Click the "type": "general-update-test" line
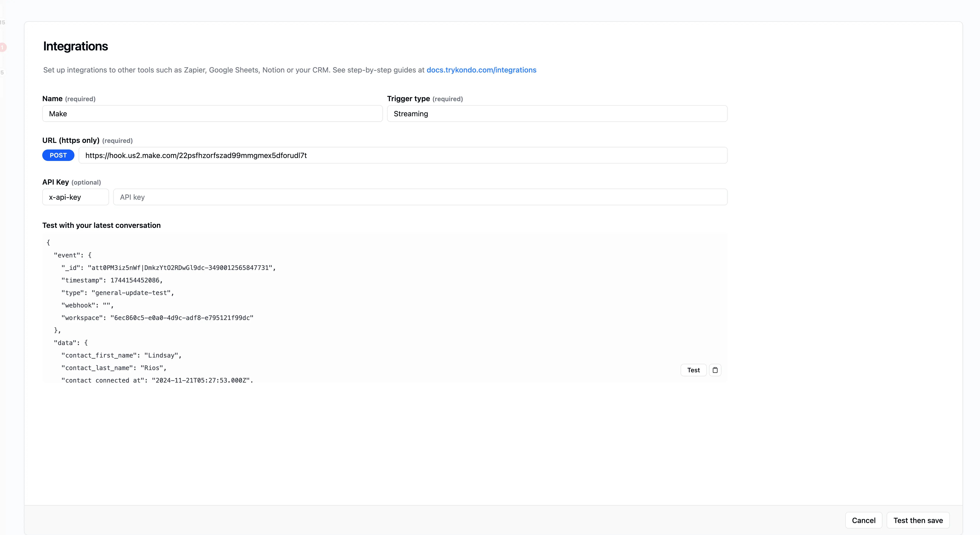The width and height of the screenshot is (980, 535). pyautogui.click(x=118, y=293)
